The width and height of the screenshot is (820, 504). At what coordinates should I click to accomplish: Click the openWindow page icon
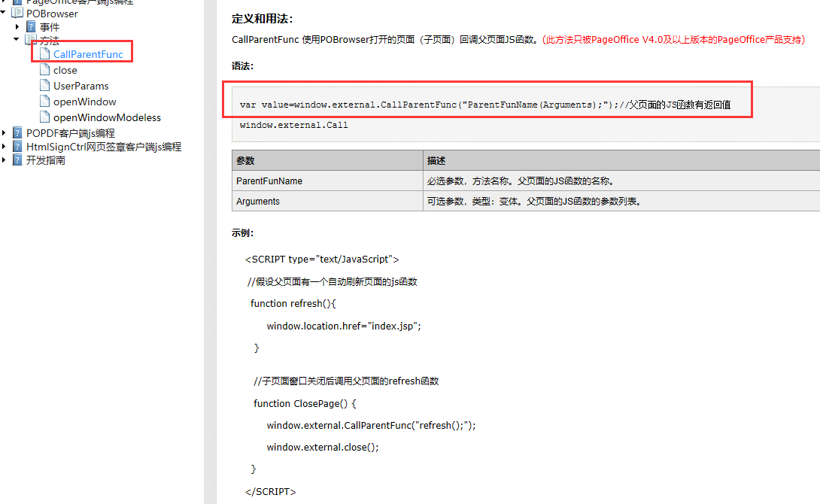[x=45, y=101]
